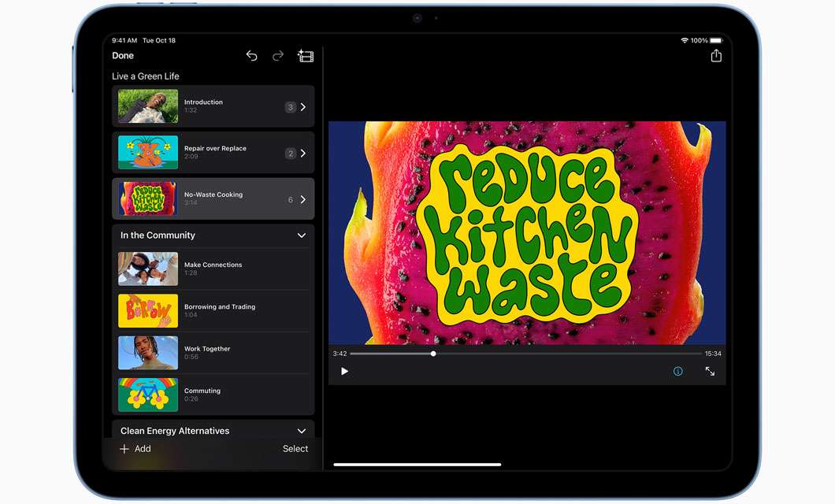Tap the Repair over Replace badge 2
The width and height of the screenshot is (835, 504).
(x=290, y=154)
